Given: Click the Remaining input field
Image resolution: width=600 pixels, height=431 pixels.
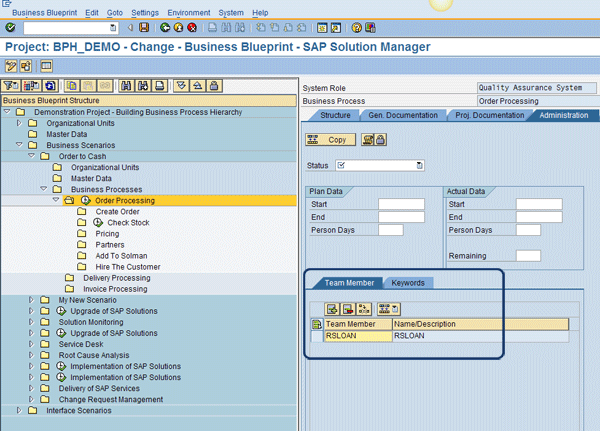Looking at the screenshot, I should point(528,256).
